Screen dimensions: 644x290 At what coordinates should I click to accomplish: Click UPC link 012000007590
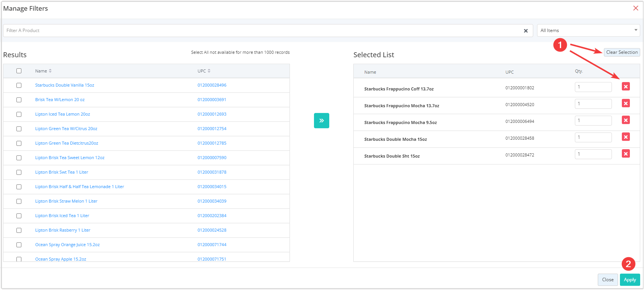pyautogui.click(x=212, y=158)
